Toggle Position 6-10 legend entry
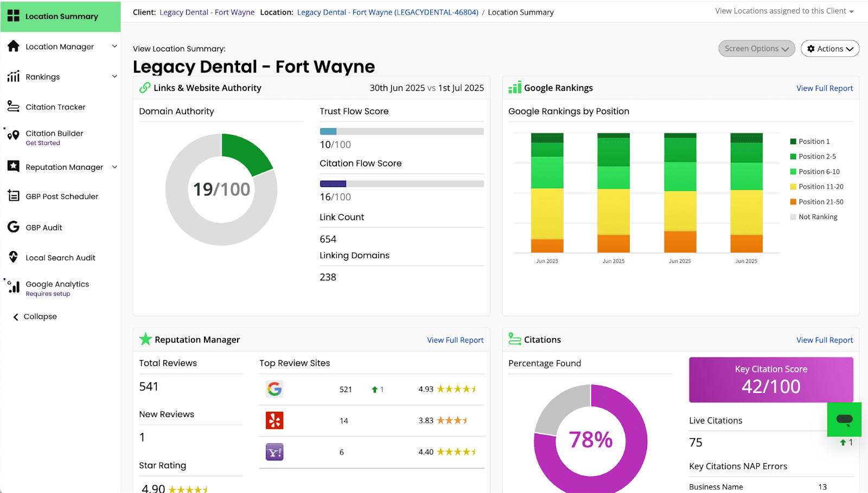 (815, 171)
